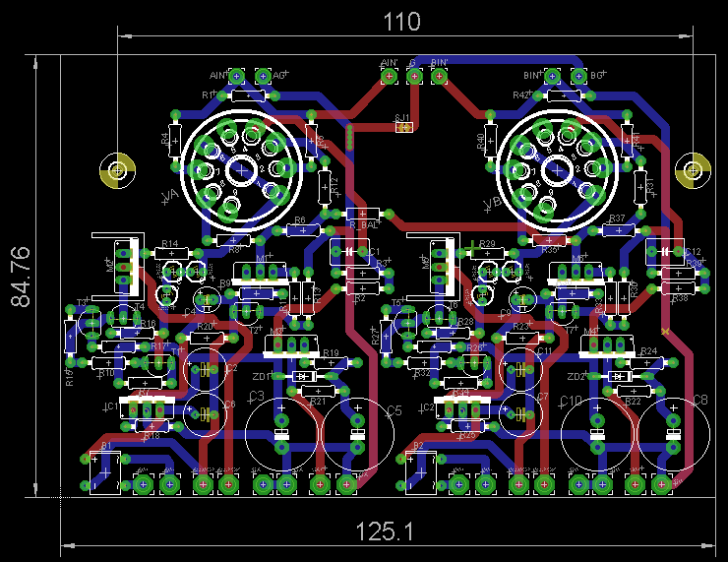728x562 pixels.
Task: Select capacitor C7
Action: [520, 414]
